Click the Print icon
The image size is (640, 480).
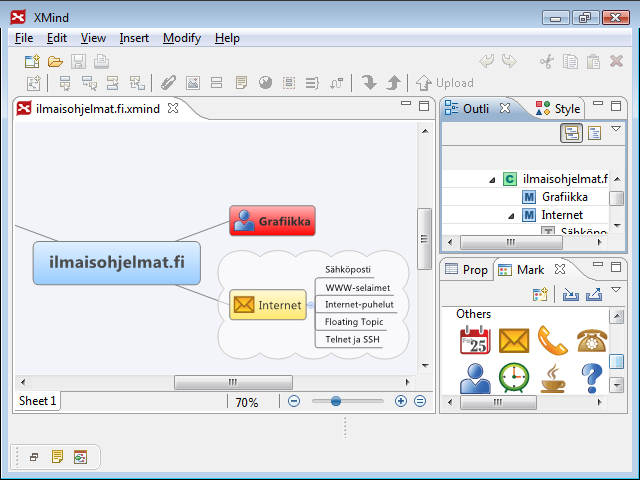click(101, 62)
